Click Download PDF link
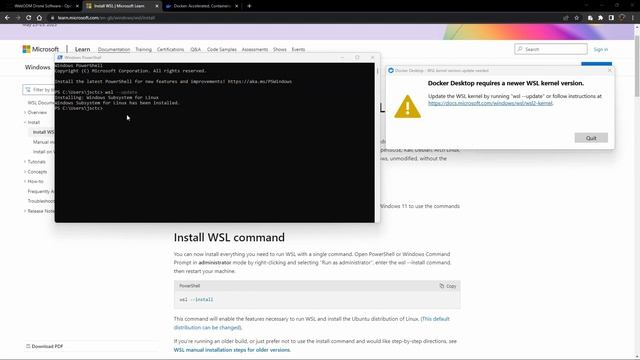 (47, 346)
